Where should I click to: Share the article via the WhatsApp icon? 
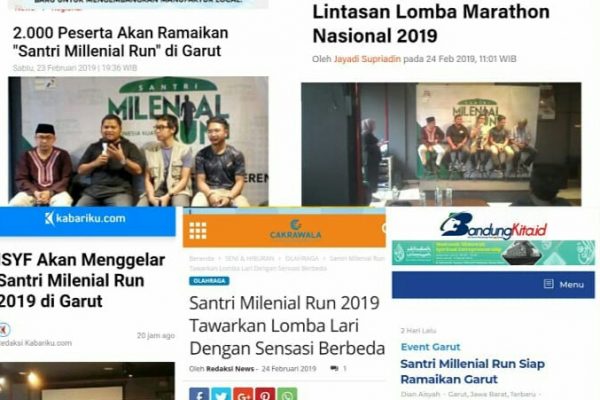pos(287,394)
